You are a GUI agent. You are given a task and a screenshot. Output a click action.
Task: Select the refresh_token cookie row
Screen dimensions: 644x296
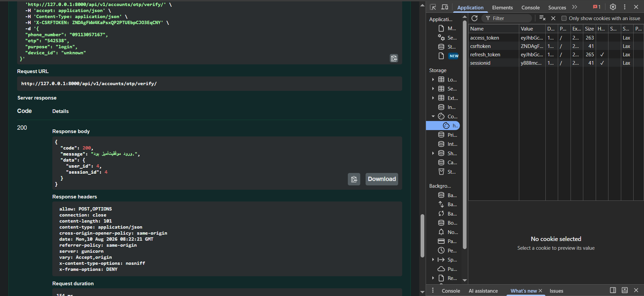pos(555,55)
